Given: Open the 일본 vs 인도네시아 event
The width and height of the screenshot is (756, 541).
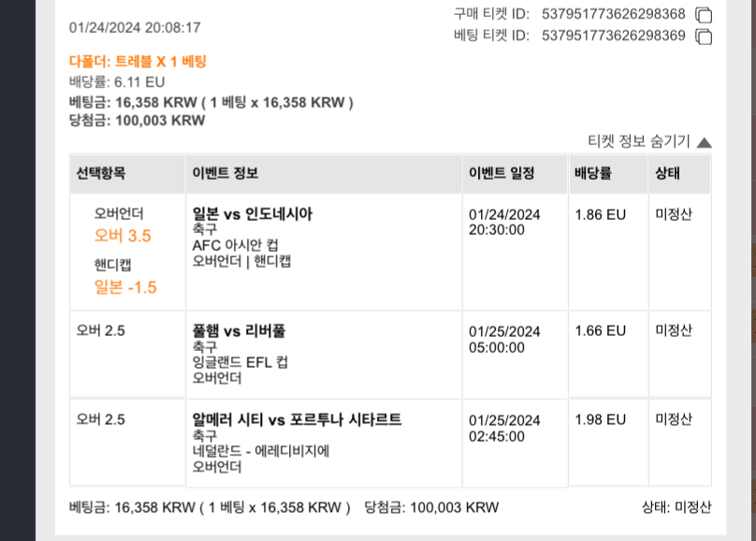Looking at the screenshot, I should (253, 213).
